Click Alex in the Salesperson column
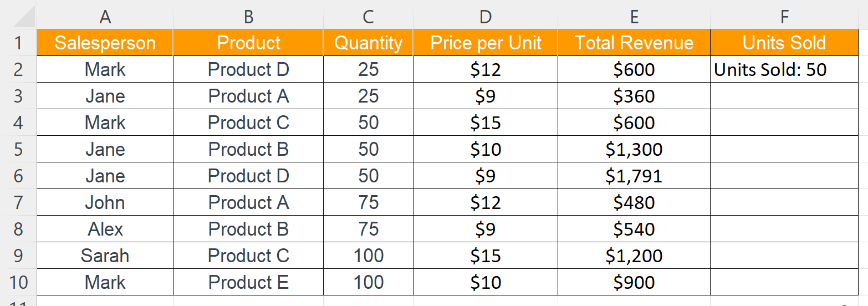 coord(105,229)
